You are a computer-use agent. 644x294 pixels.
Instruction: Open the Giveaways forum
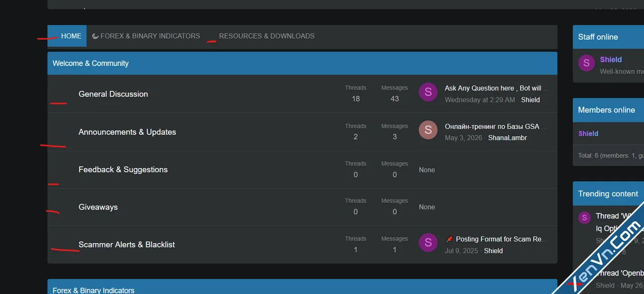(x=98, y=207)
